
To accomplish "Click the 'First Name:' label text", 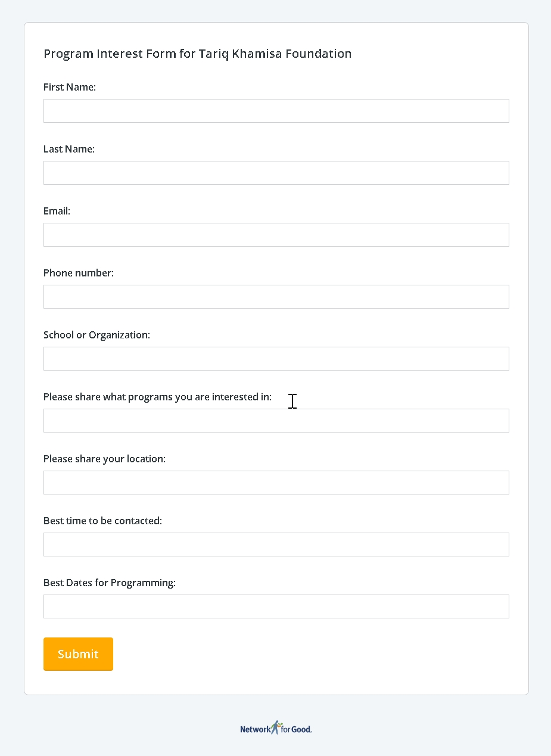I will tap(70, 87).
